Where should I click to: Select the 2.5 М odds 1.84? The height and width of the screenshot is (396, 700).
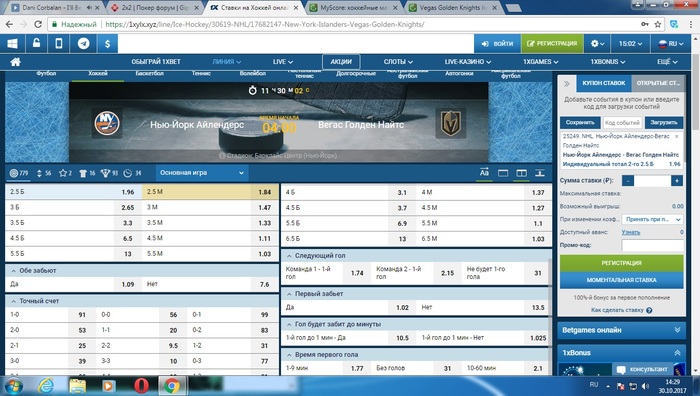pos(210,192)
